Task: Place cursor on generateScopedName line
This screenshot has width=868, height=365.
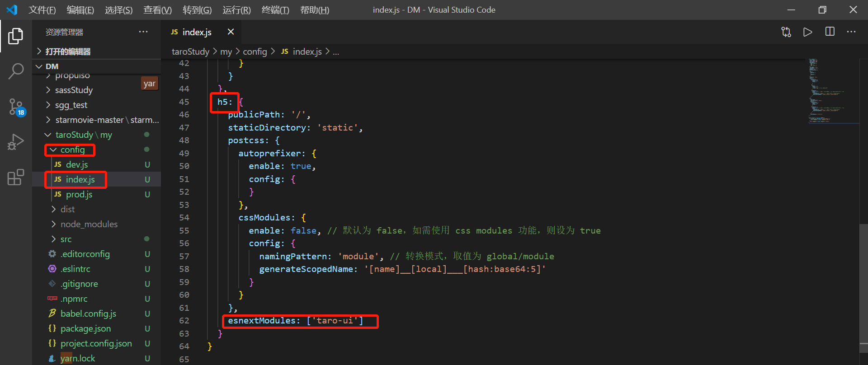Action: tap(402, 269)
